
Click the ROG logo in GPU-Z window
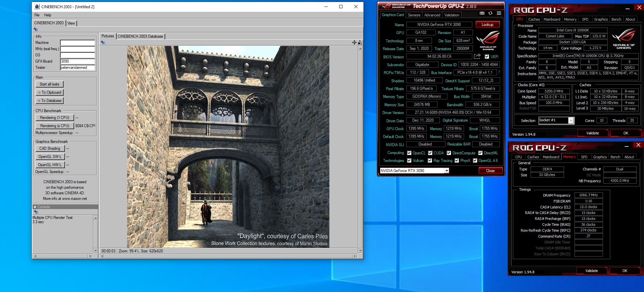(x=488, y=40)
